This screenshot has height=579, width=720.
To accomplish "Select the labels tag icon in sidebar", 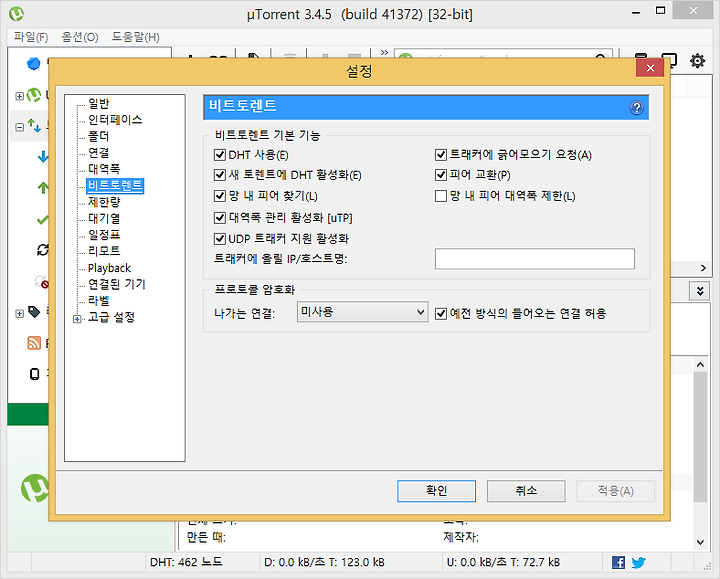I will tap(34, 312).
